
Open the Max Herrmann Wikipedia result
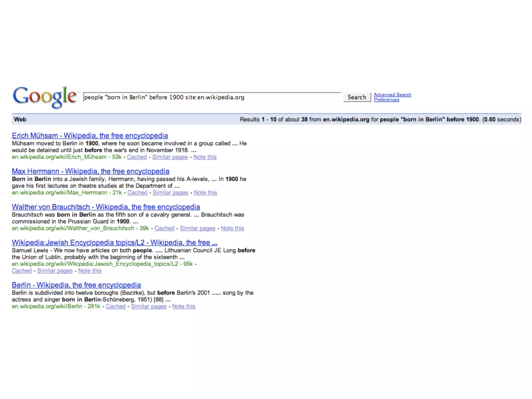click(91, 171)
